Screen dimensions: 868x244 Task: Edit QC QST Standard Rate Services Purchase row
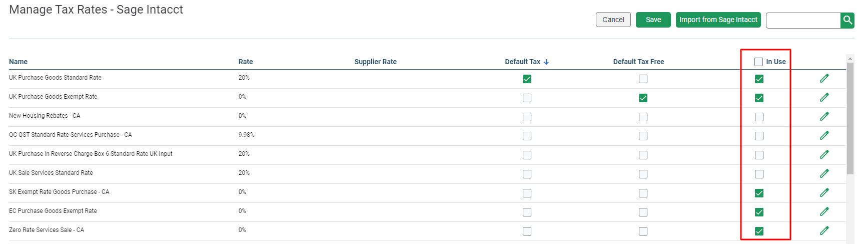tap(824, 135)
